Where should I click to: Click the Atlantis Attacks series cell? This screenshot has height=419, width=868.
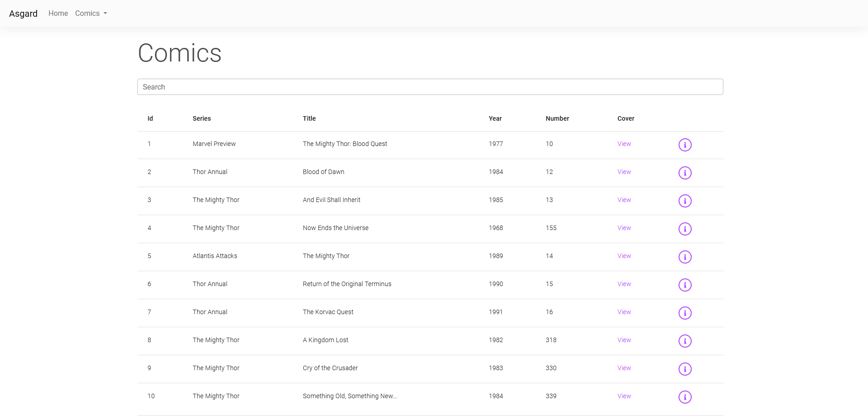point(215,256)
